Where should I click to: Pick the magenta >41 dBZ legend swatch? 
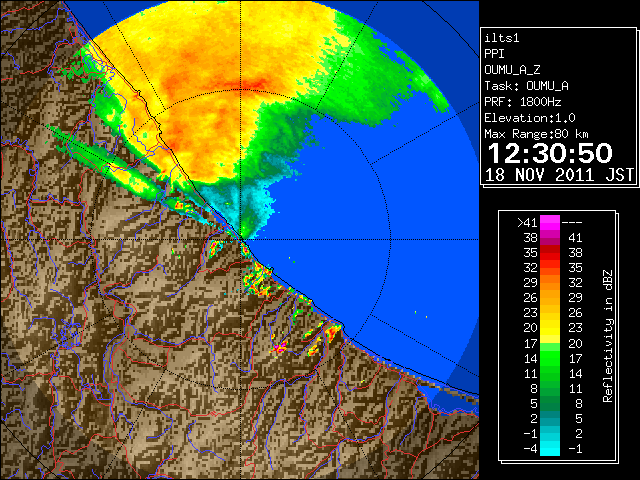550,223
